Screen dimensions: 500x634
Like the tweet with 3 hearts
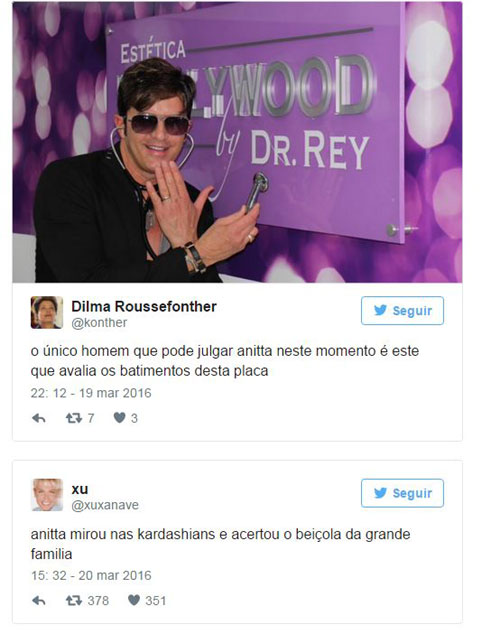click(119, 418)
